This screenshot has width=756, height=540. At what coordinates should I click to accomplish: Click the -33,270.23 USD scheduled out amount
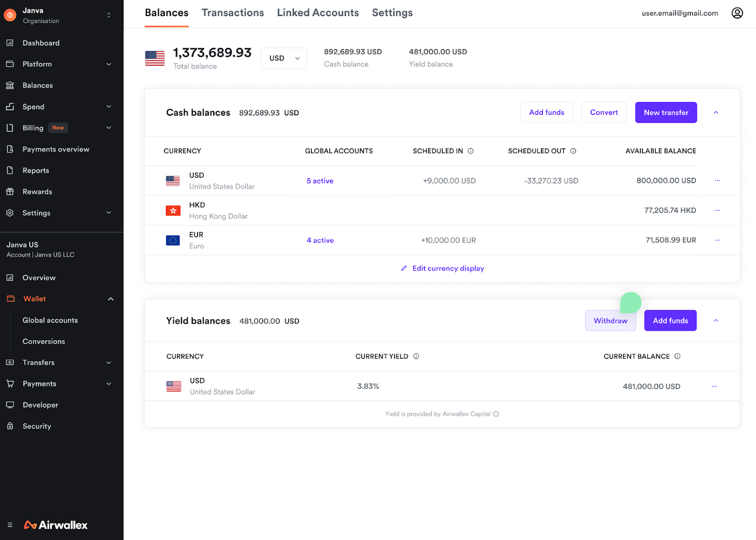tap(551, 181)
